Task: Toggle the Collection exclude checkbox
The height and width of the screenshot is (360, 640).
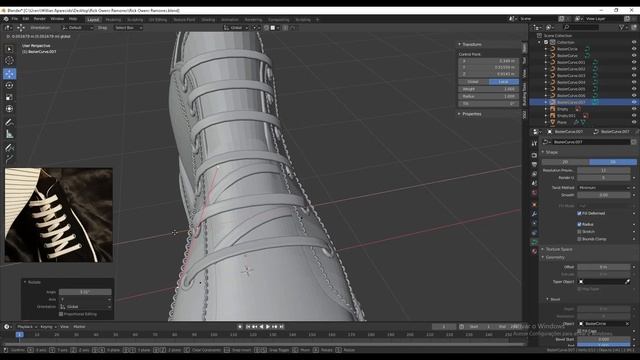Action: click(x=546, y=42)
